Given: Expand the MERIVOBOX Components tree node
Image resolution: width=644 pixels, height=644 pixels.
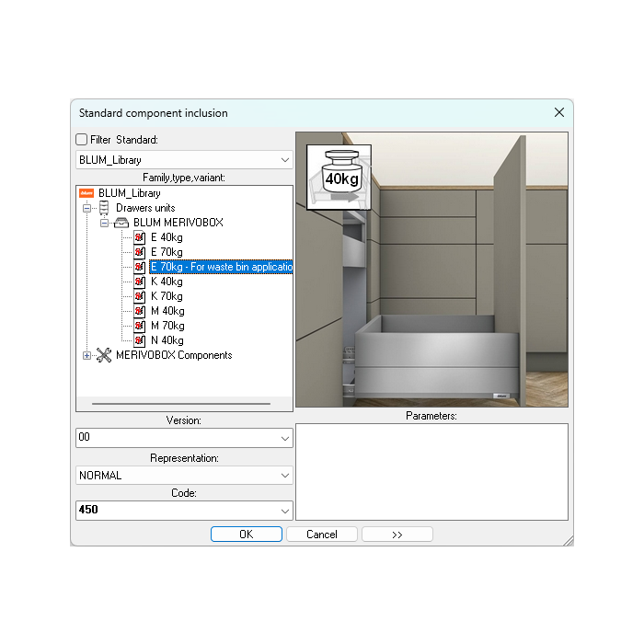Looking at the screenshot, I should coord(86,356).
